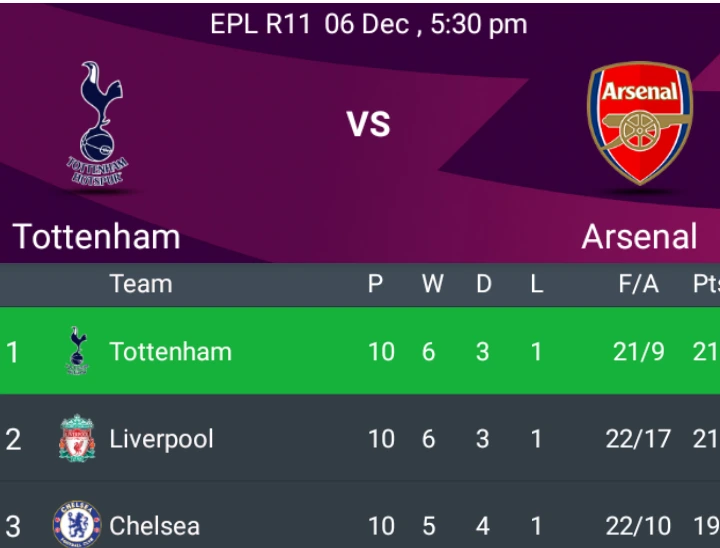The image size is (720, 548).
Task: Click the VS label between teams
Action: (368, 124)
